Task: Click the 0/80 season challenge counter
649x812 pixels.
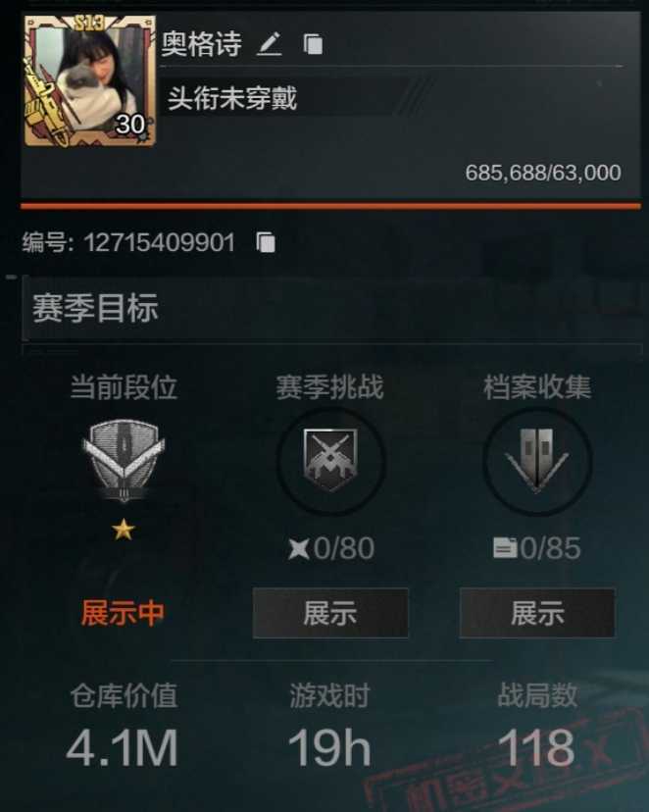Action: [331, 548]
